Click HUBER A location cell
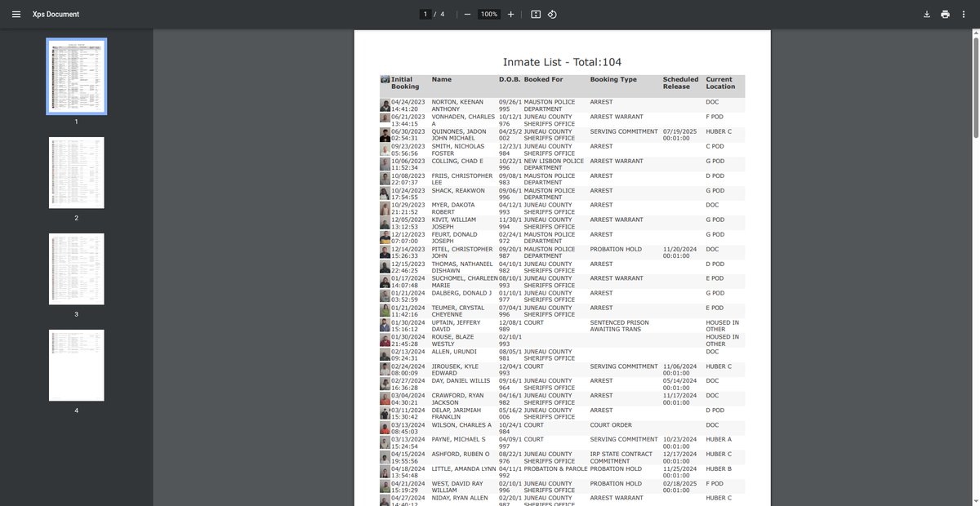Viewport: 980px width, 506px height. (719, 440)
